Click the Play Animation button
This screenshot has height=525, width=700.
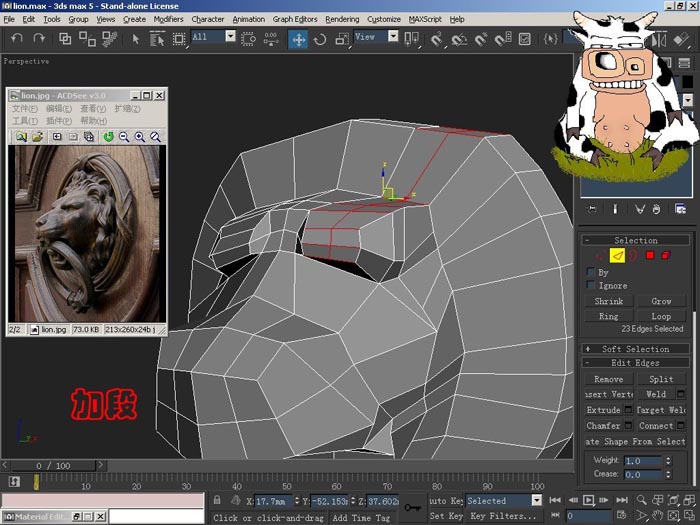click(589, 500)
